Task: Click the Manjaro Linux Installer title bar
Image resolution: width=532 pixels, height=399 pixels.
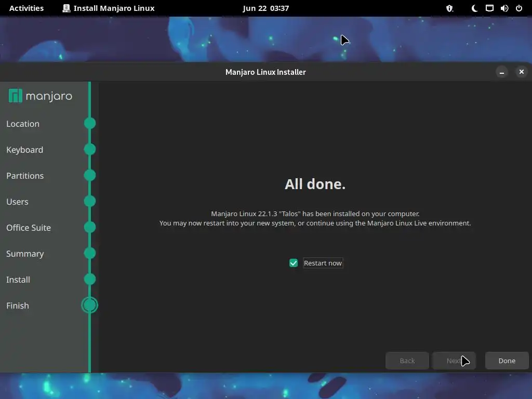Action: (x=265, y=72)
